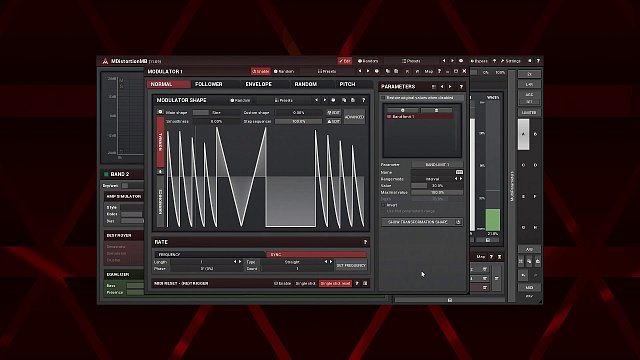640x360 pixels.
Task: Click delete parameter trash icon in Parameters list
Action: (x=436, y=110)
